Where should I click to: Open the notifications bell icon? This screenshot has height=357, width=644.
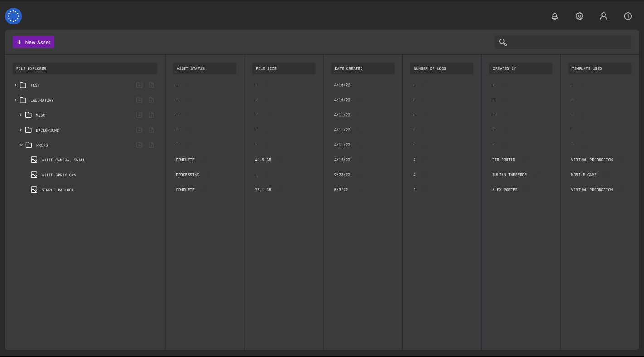(555, 16)
